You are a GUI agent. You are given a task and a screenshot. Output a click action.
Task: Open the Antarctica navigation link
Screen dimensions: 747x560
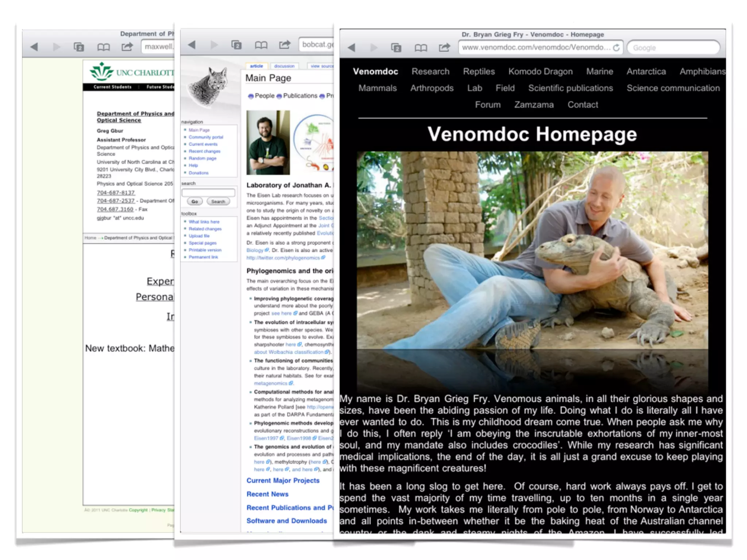pyautogui.click(x=646, y=71)
